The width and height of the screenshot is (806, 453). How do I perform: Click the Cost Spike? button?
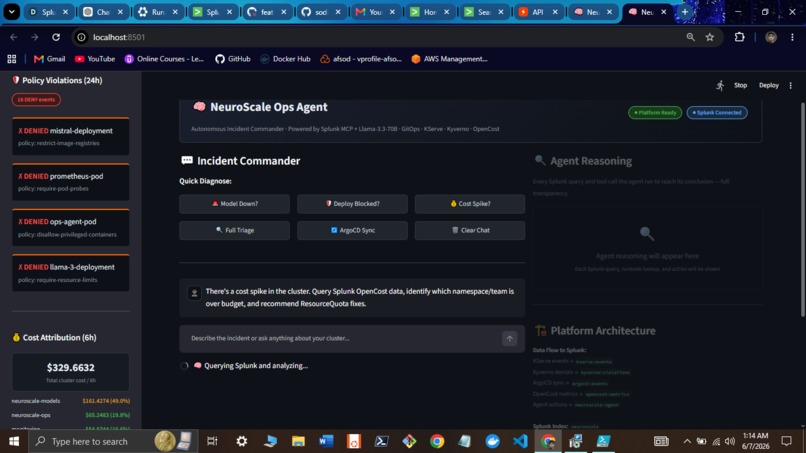[470, 204]
